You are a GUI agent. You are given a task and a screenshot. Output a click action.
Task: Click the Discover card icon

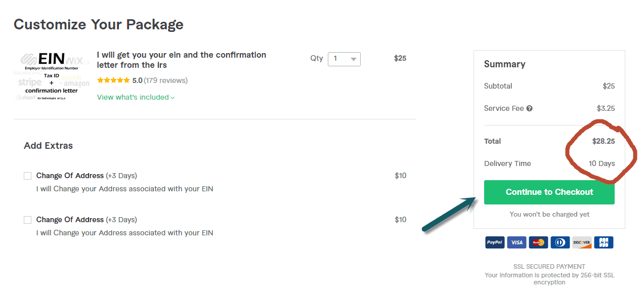tap(582, 242)
